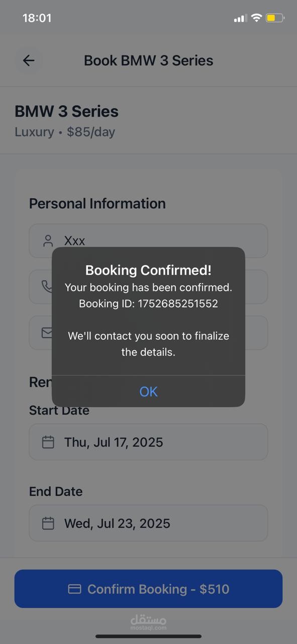Tap the back arrow icon
297x644 pixels.
coord(29,61)
